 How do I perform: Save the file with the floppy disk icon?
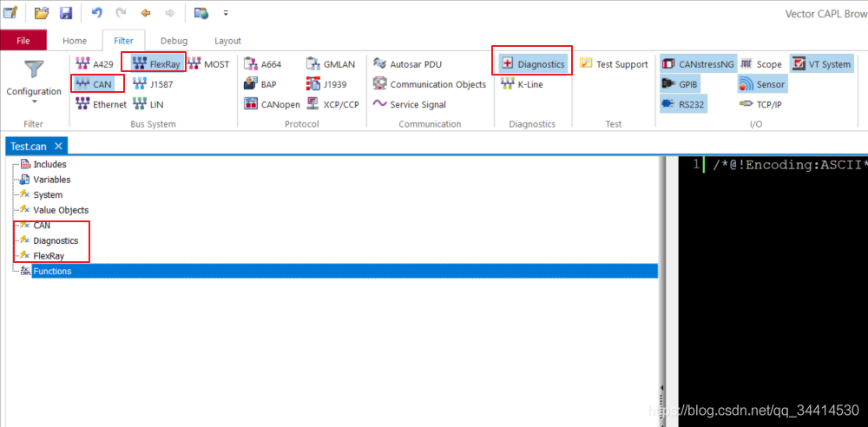click(x=66, y=13)
